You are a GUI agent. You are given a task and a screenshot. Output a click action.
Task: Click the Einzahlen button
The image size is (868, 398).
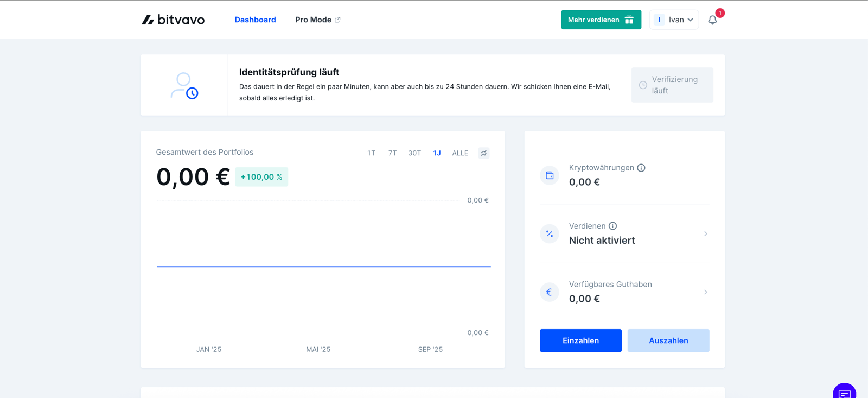(x=580, y=340)
